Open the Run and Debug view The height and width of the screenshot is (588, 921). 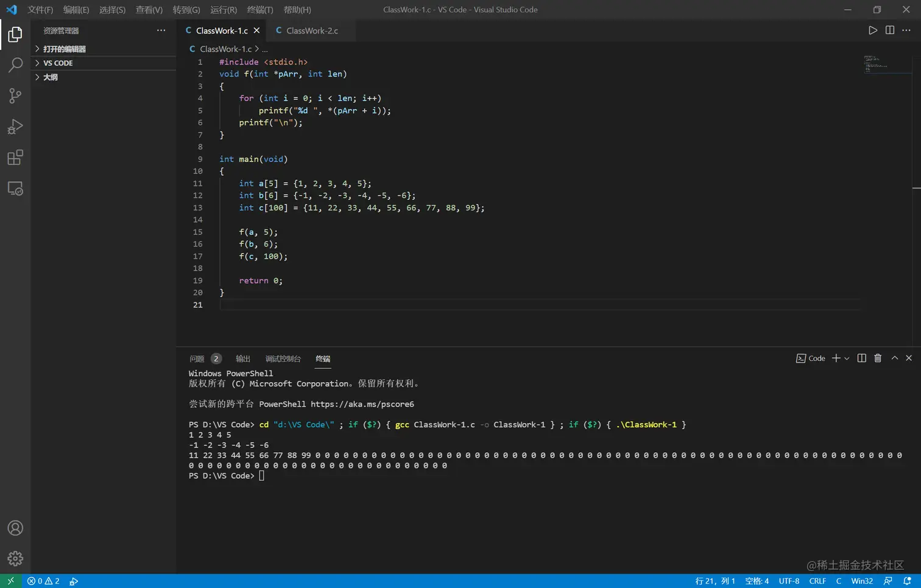pos(15,127)
